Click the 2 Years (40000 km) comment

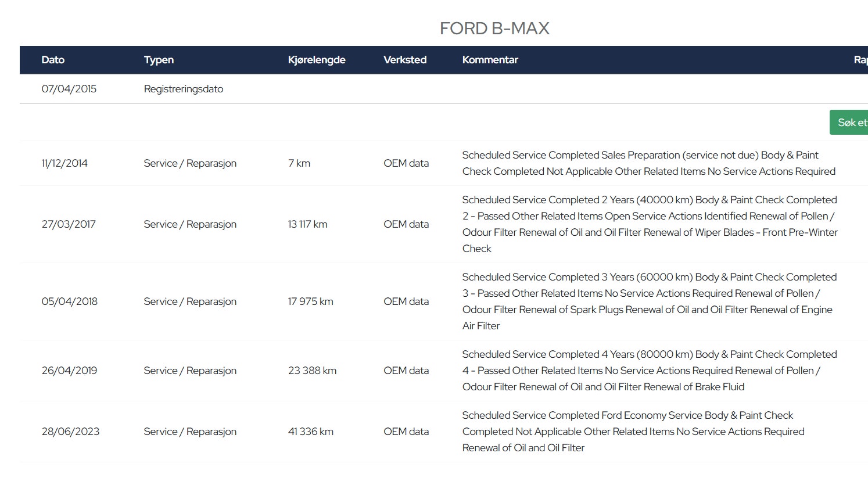tap(650, 224)
